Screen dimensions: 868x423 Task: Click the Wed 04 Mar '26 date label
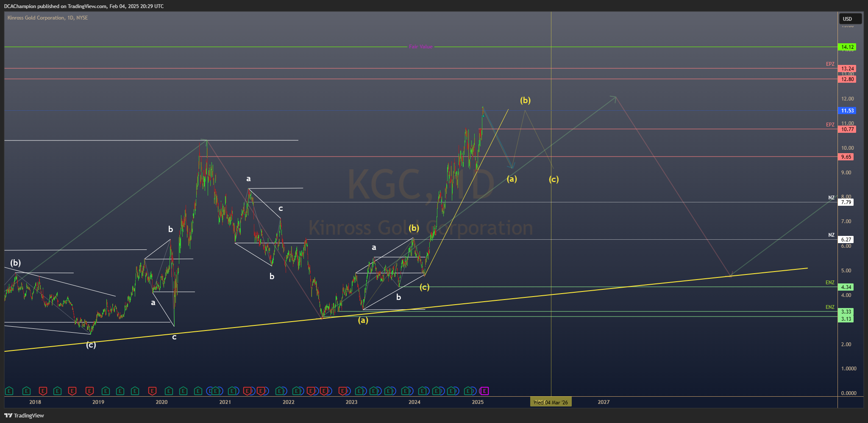(551, 402)
